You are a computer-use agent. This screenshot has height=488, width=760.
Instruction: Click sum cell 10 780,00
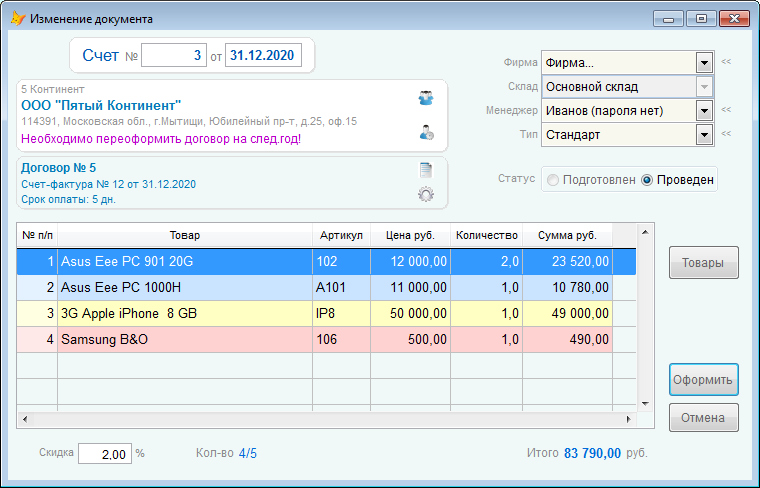568,287
